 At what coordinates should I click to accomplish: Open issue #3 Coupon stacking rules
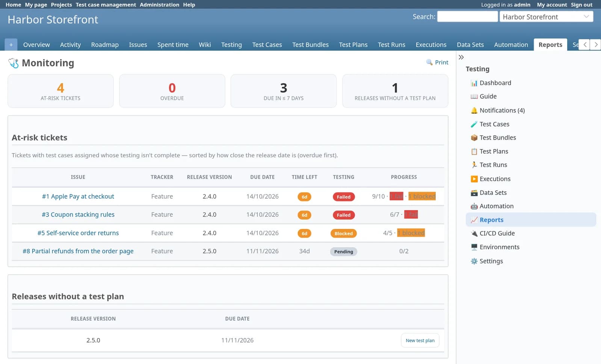[78, 215]
